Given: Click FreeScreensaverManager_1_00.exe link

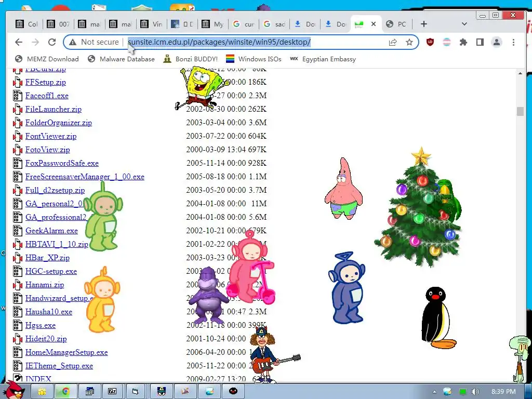Looking at the screenshot, I should tap(85, 177).
